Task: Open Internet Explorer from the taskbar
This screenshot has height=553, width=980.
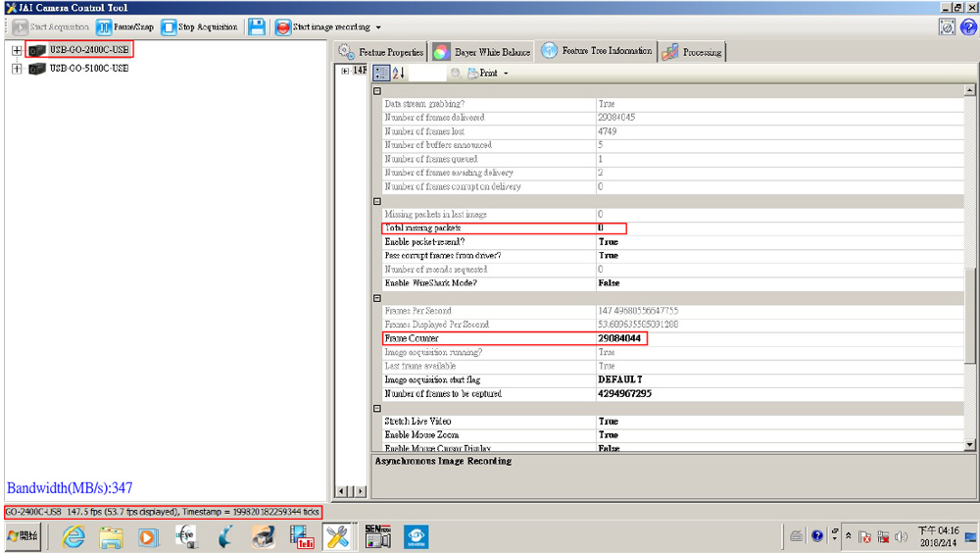Action: tap(73, 535)
